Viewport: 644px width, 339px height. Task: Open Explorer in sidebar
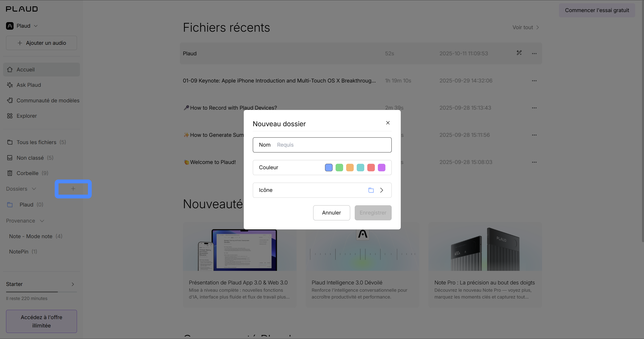[42, 116]
